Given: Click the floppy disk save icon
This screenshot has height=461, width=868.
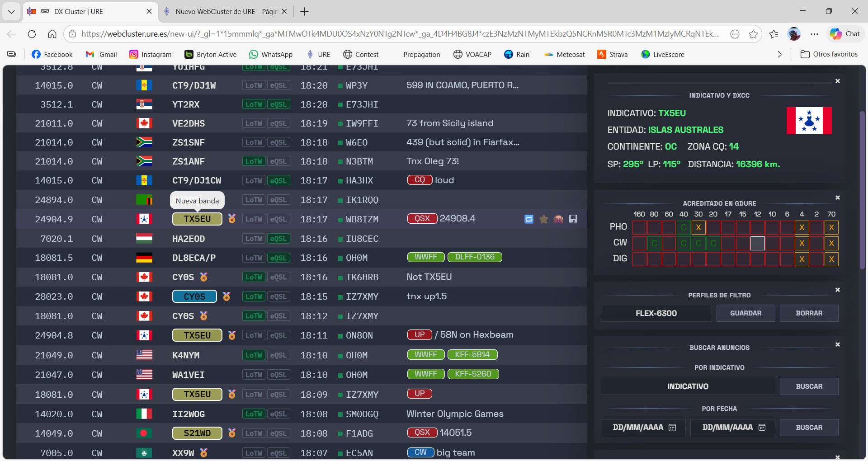Looking at the screenshot, I should pos(573,219).
